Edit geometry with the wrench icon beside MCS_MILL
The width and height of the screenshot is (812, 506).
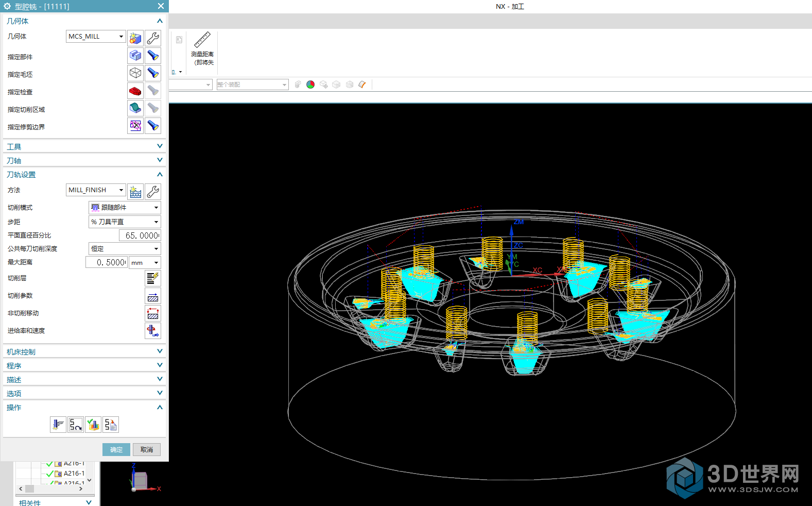[x=153, y=38]
